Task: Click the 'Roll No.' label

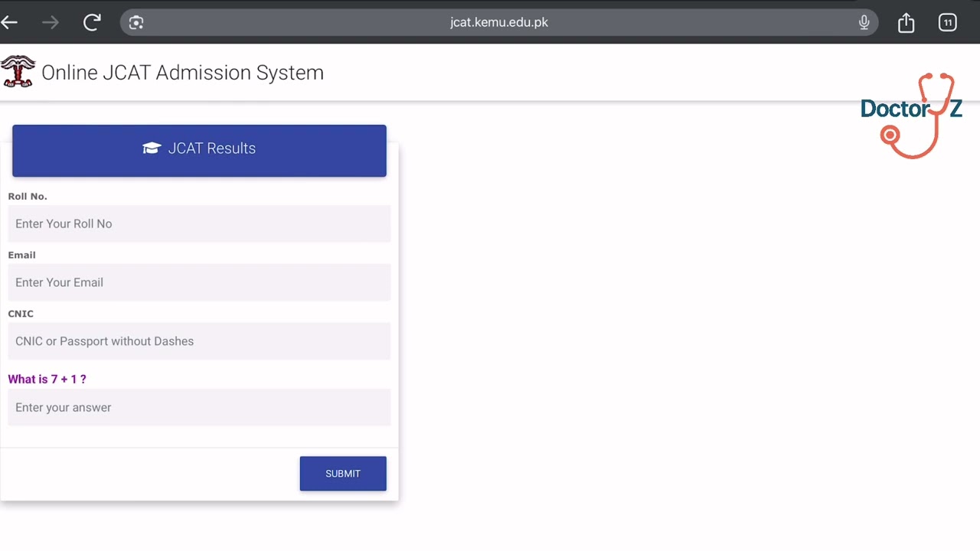Action: [x=28, y=197]
